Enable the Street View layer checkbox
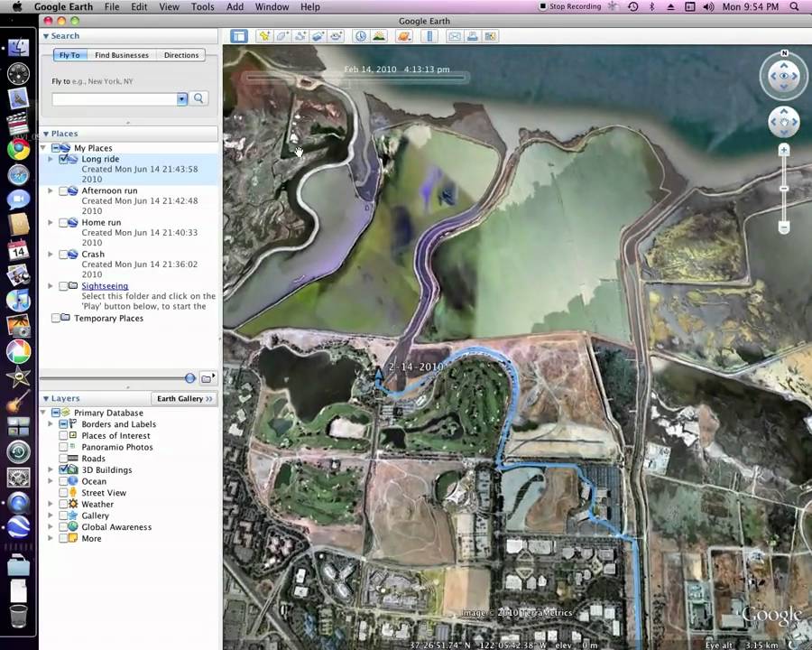Screen dimensions: 812x650 63,493
